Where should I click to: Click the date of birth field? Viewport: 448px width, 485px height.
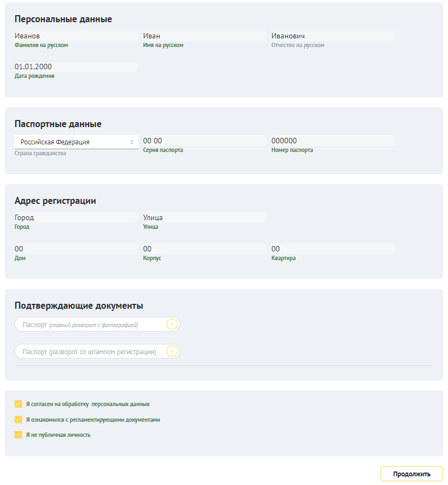coord(76,67)
